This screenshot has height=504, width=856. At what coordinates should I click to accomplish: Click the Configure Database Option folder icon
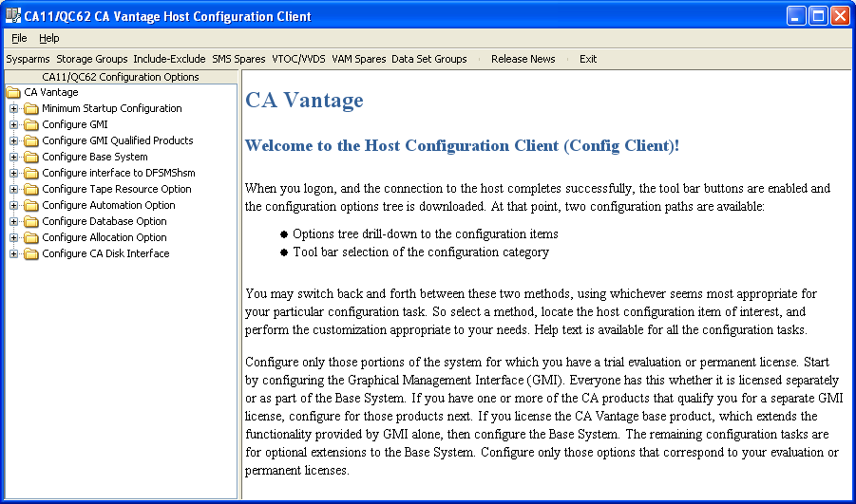click(31, 221)
